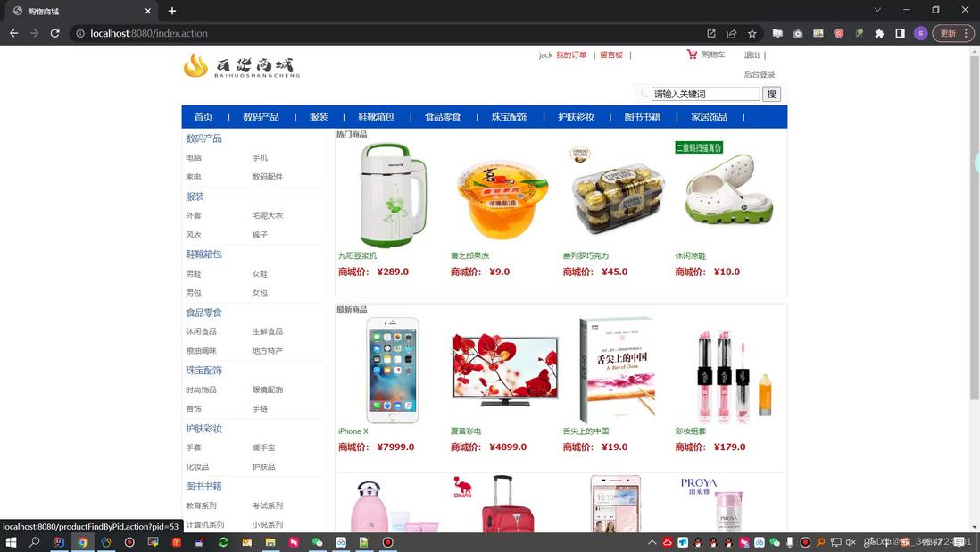Click the 喜之郎果冻 product image
Viewport: 980px width, 552px height.
503,199
